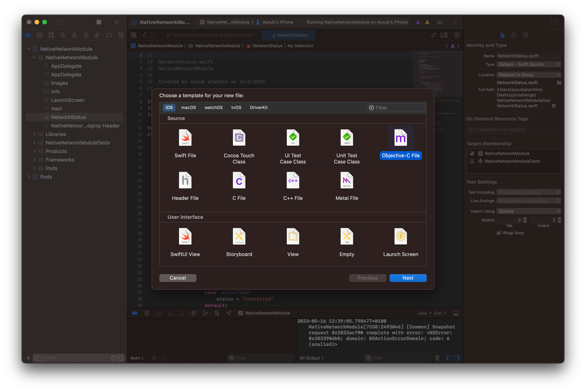Open the Indent Using Spaces dropdown
The width and height of the screenshot is (586, 392).
528,211
